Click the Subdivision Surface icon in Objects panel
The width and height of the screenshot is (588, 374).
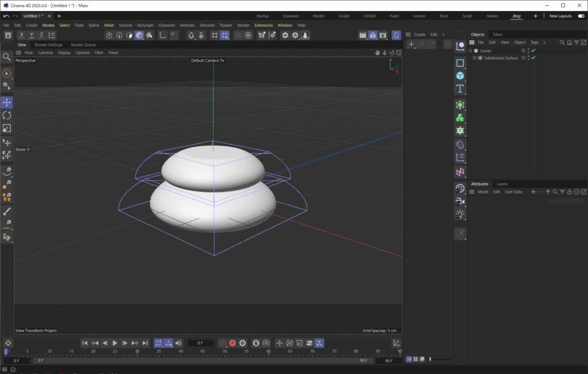click(481, 57)
